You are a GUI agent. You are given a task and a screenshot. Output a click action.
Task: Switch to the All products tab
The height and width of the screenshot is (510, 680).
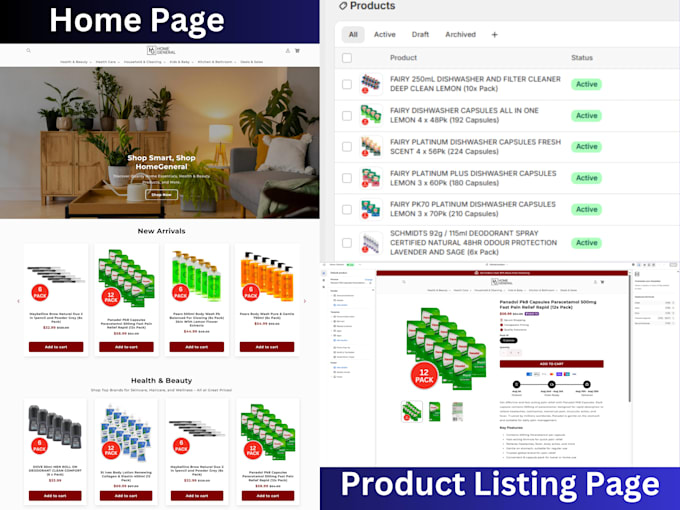coord(353,35)
